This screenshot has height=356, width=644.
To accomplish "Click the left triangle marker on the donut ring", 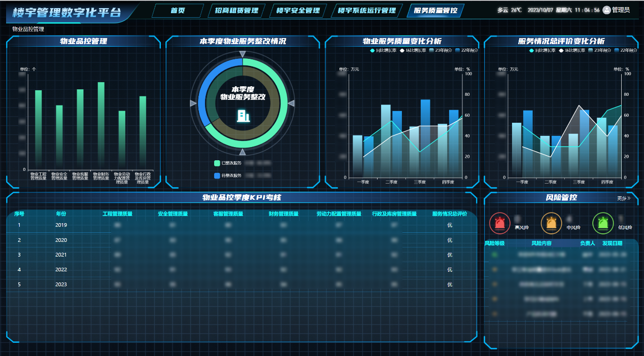I will coord(193,103).
